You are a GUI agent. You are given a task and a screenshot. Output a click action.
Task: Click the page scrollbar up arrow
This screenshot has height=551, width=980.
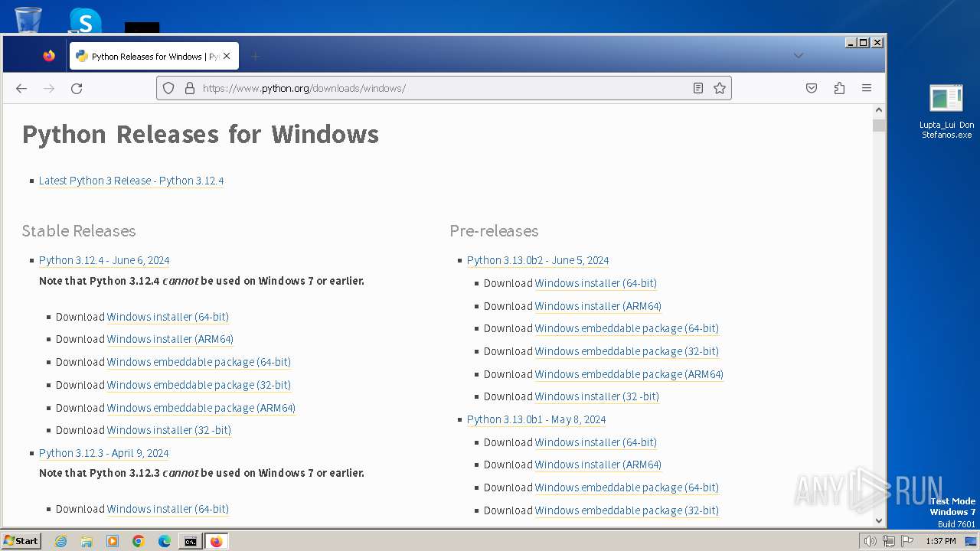(879, 111)
